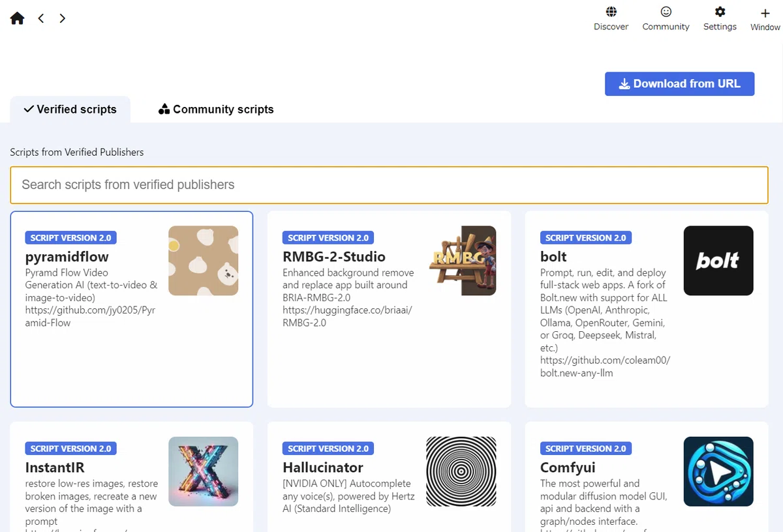Click 'Scripts from Verified Publishers' heading
Screen dimensions: 783x532
(x=76, y=152)
